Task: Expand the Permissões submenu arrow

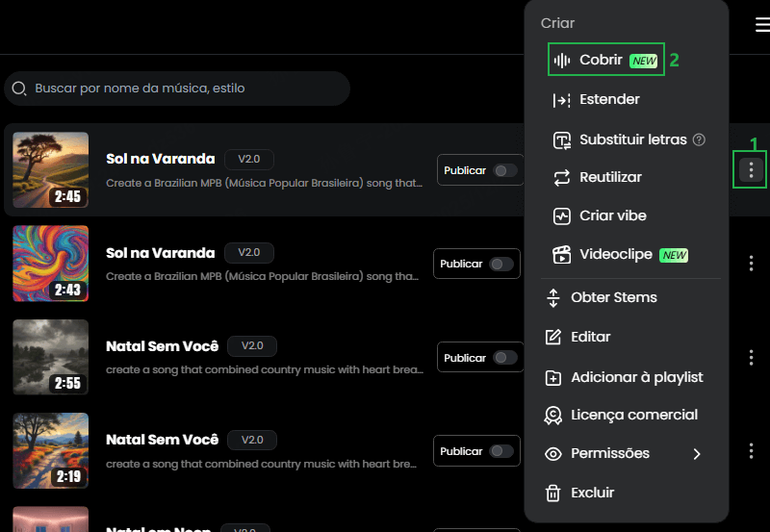Action: pos(697,454)
